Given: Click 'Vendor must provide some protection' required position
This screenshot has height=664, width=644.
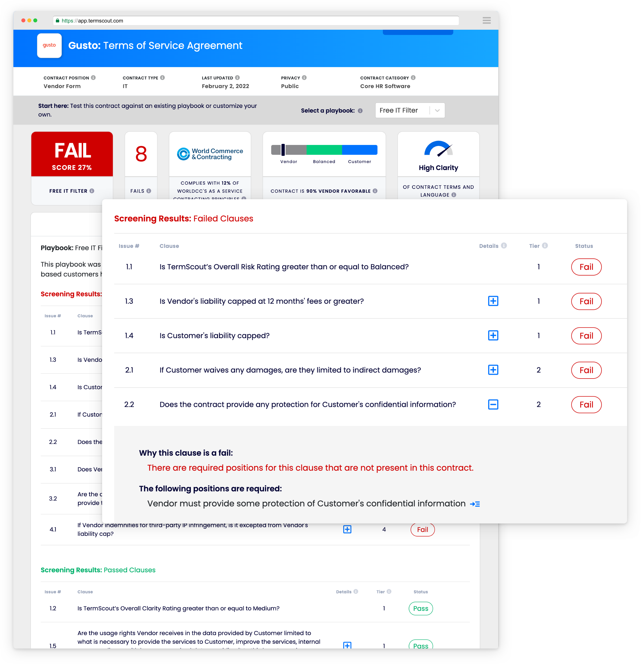Looking at the screenshot, I should tap(306, 504).
